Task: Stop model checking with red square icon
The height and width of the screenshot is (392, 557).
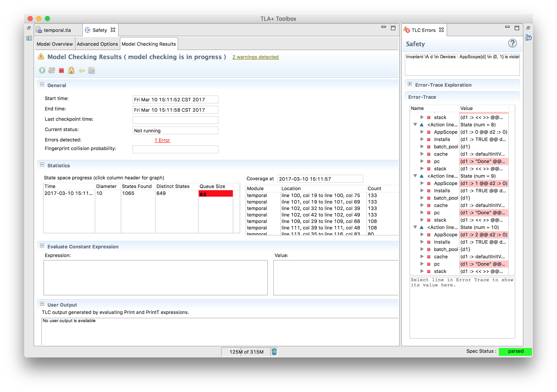Action: click(x=62, y=71)
